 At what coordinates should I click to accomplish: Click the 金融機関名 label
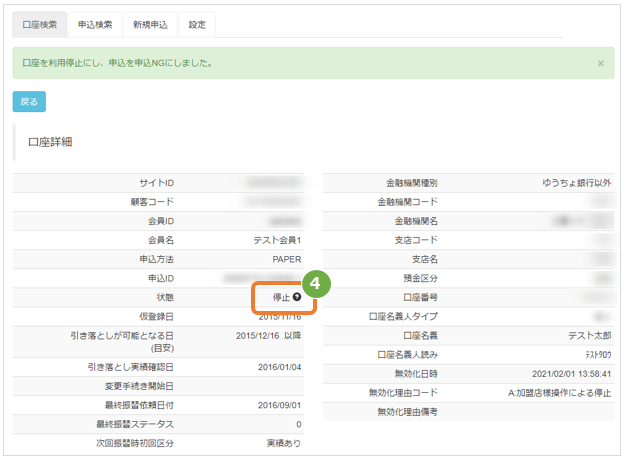coord(416,221)
